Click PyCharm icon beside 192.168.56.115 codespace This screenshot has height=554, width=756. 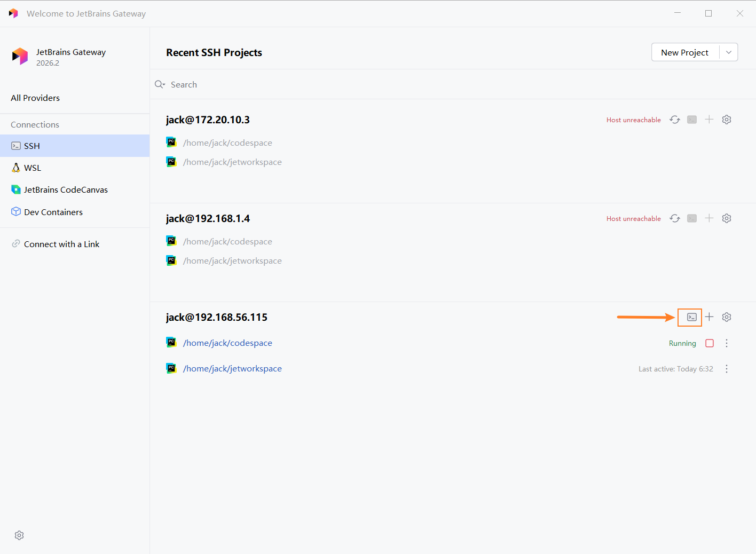click(x=171, y=342)
